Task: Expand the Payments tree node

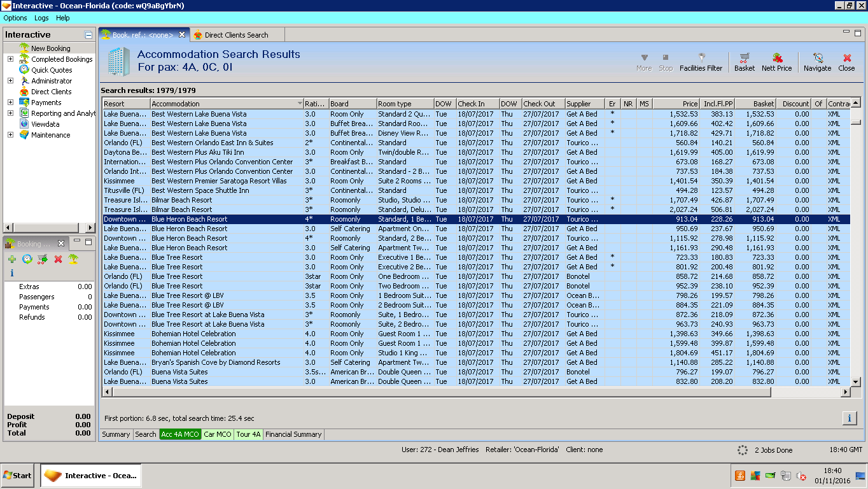Action: point(10,103)
